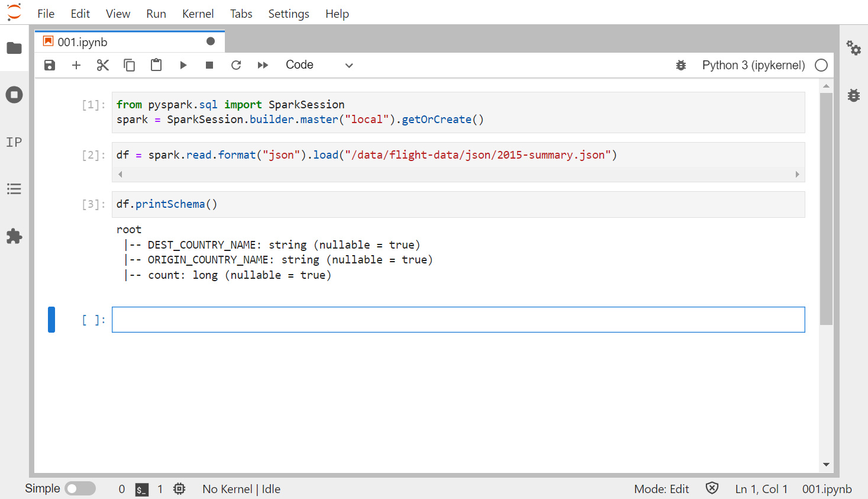Click the scrollbar up arrow

[x=826, y=86]
